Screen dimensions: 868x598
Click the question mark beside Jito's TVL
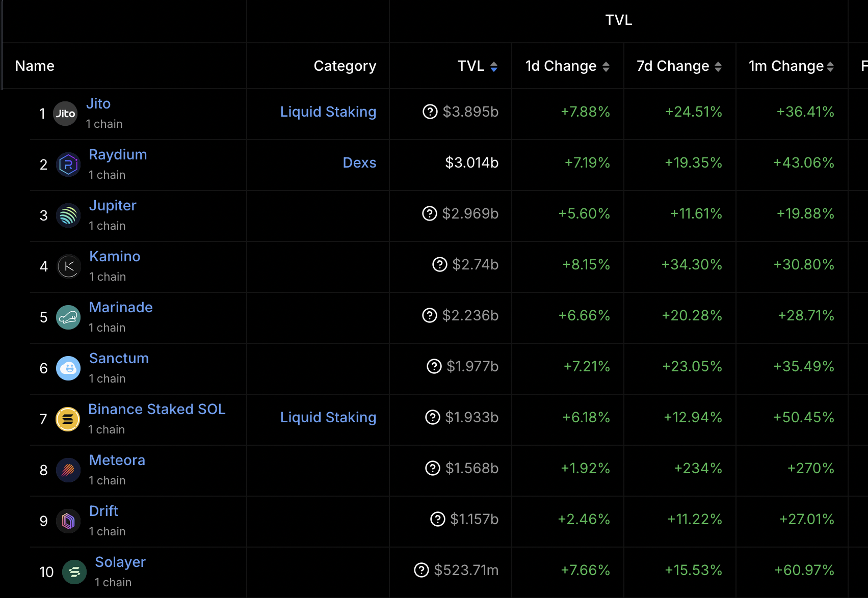pyautogui.click(x=430, y=112)
